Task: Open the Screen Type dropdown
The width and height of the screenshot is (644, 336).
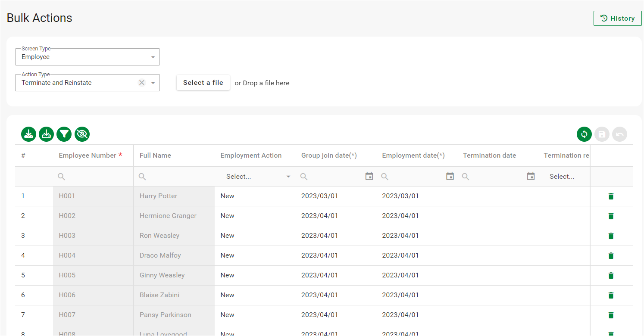Action: point(87,57)
